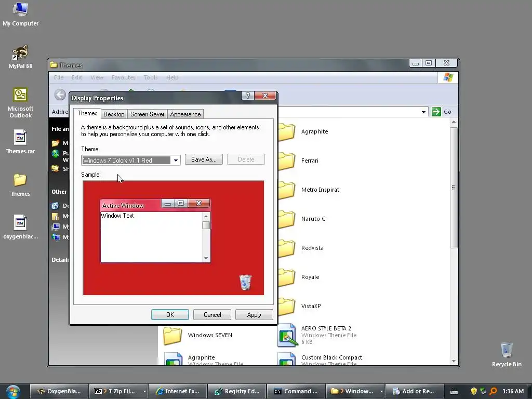Open the Recycle Bin on desktop
Viewport: 532px width, 399px height.
(507, 355)
